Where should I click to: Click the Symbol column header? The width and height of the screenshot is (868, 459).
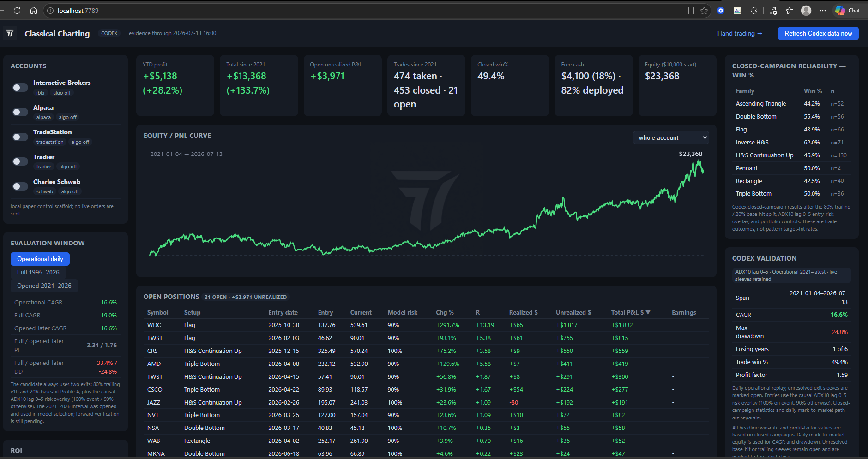(x=157, y=312)
